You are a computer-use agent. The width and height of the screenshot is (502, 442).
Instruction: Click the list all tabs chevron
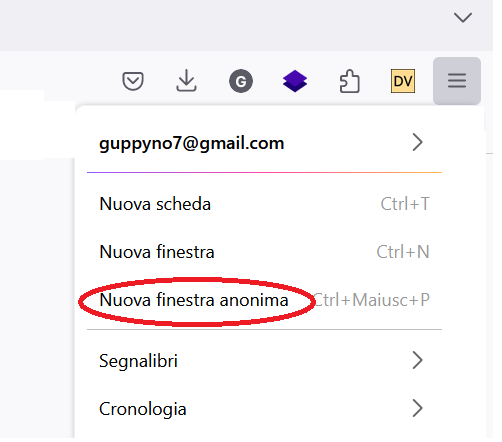pos(463,17)
